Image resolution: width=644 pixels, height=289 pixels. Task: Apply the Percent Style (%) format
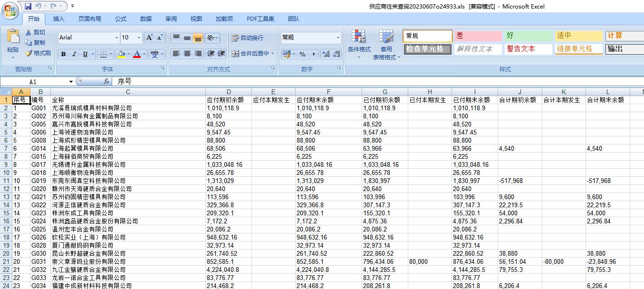pos(302,54)
